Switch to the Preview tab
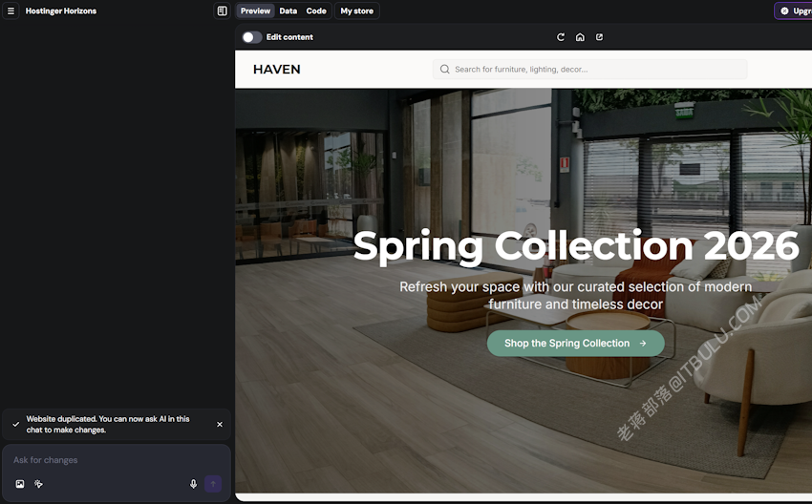 (x=255, y=10)
